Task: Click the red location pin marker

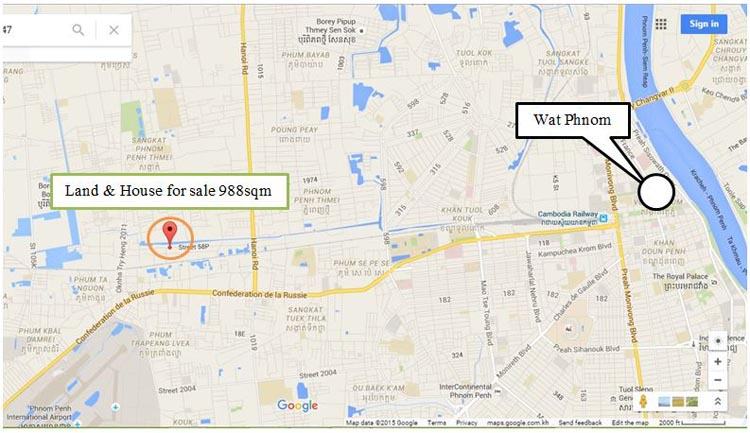Action: [x=170, y=234]
